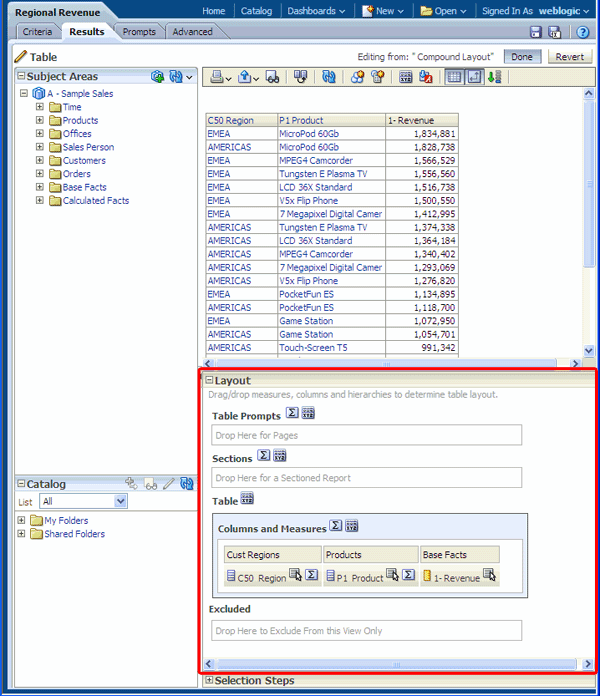This screenshot has height=696, width=600.
Task: Open the Open menu in header
Action: coord(443,11)
